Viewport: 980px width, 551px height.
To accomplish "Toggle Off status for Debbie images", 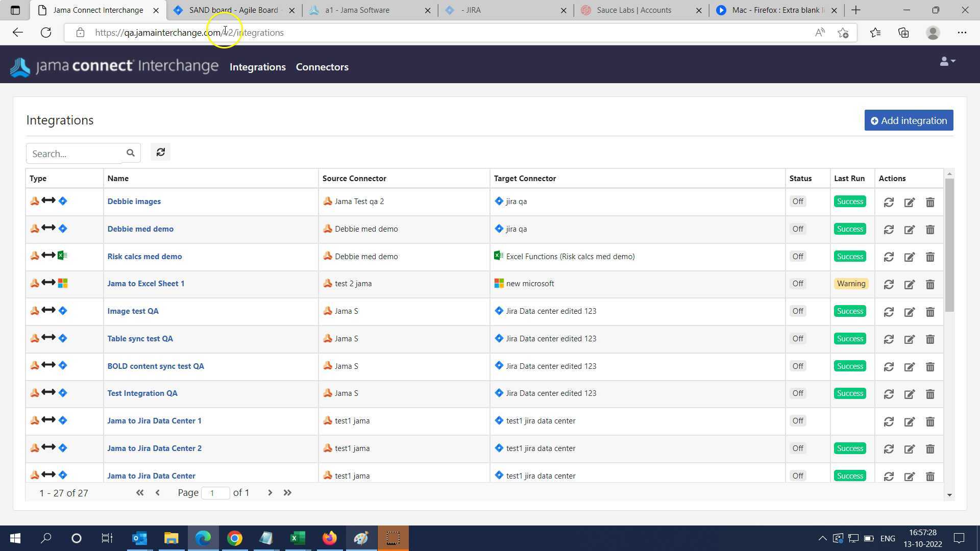I will click(x=798, y=202).
